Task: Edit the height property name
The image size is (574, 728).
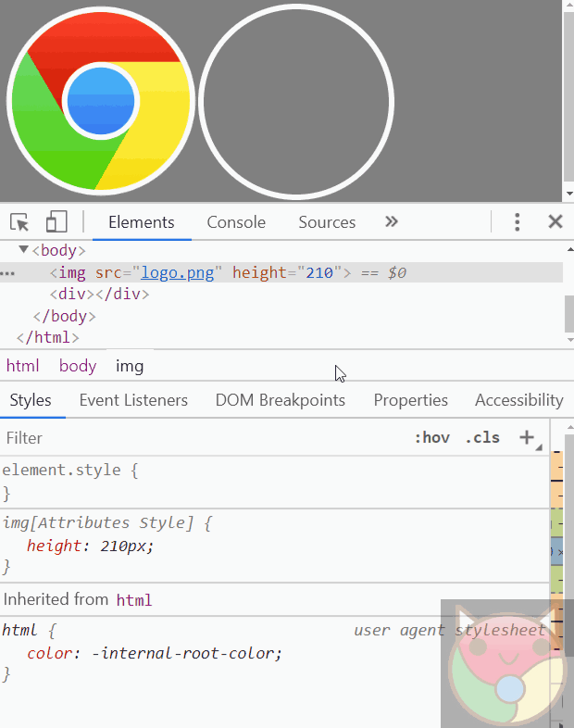Action: click(x=54, y=546)
